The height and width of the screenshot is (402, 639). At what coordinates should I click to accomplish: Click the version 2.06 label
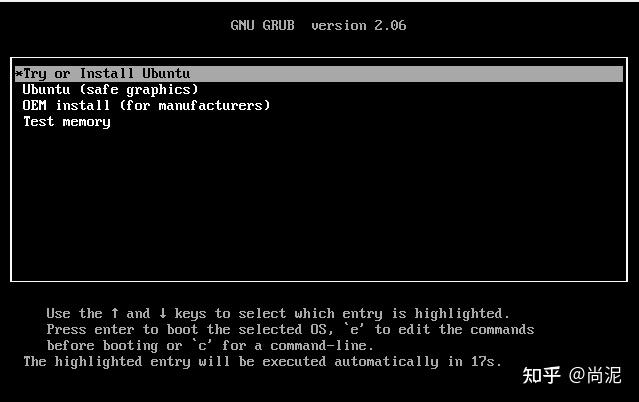(x=359, y=25)
